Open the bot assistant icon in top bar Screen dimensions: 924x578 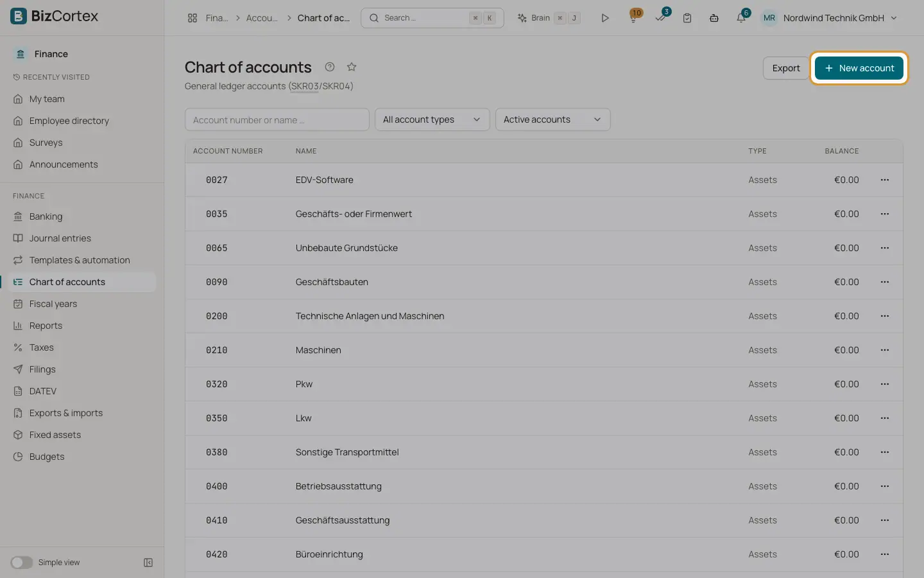(x=714, y=18)
